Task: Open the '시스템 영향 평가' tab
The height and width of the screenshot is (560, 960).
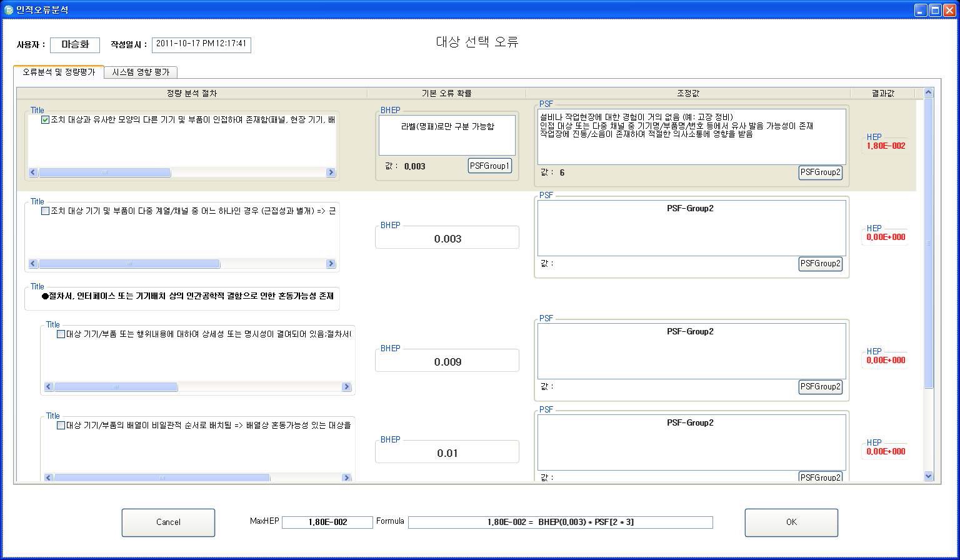Action: [x=141, y=72]
